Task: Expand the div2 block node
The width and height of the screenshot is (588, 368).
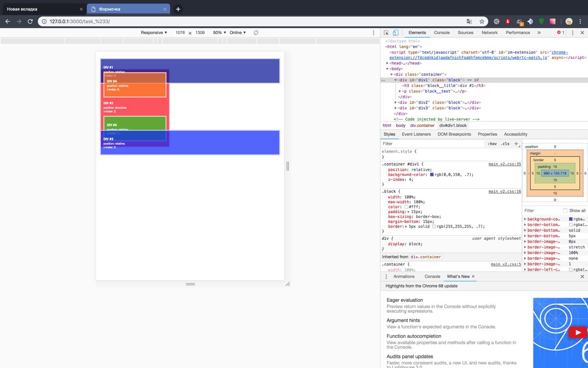Action: (x=396, y=102)
